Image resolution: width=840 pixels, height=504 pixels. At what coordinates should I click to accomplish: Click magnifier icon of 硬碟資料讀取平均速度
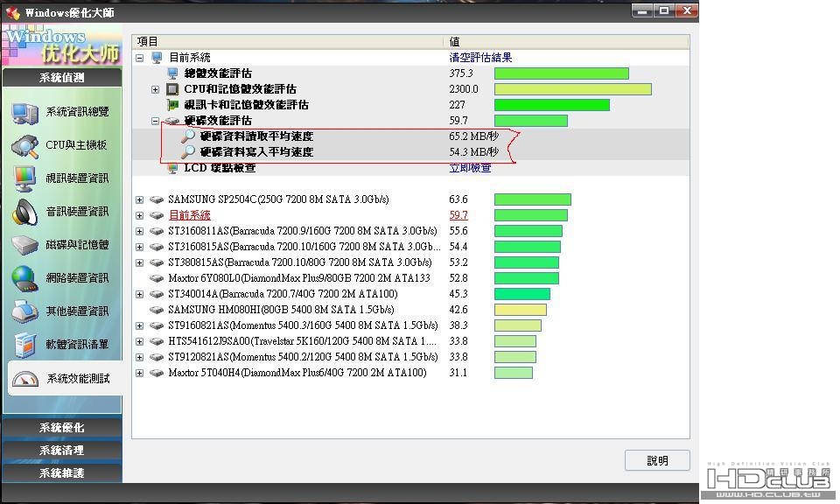188,136
